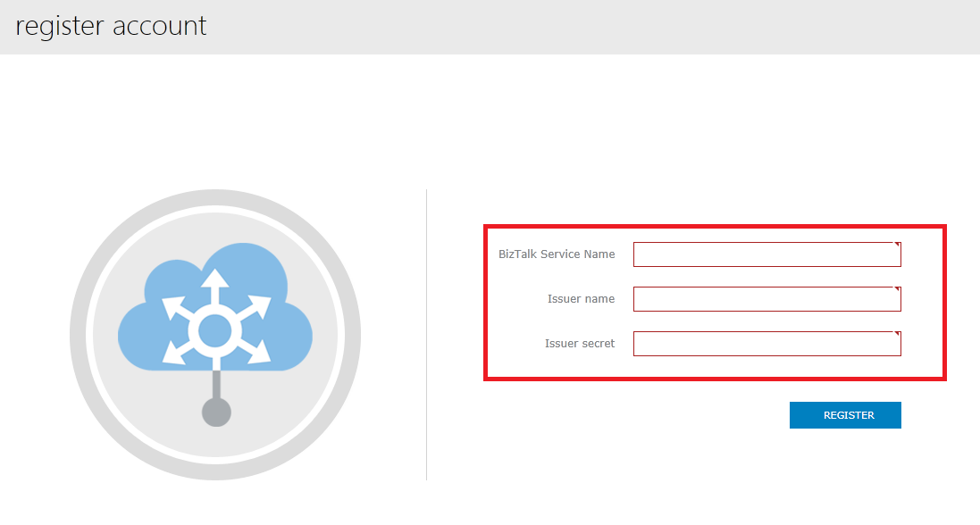The image size is (980, 525).
Task: Click the BizTalk cloud hub icon
Action: (215, 334)
